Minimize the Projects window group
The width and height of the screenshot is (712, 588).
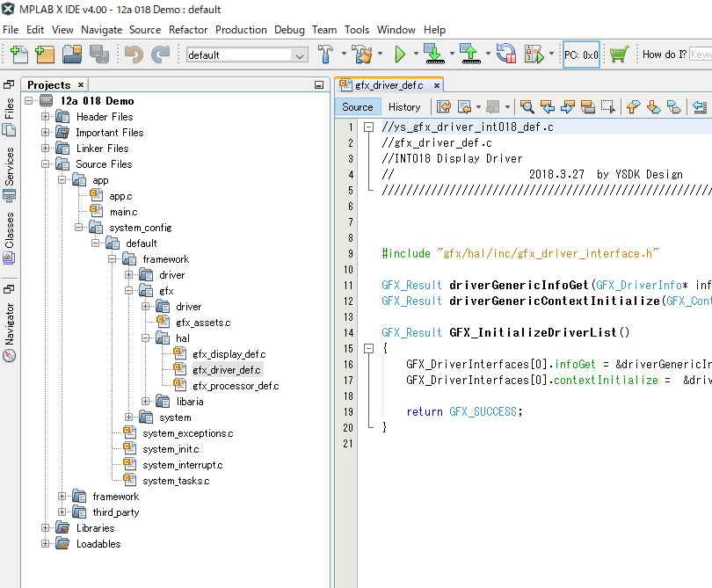coord(319,85)
